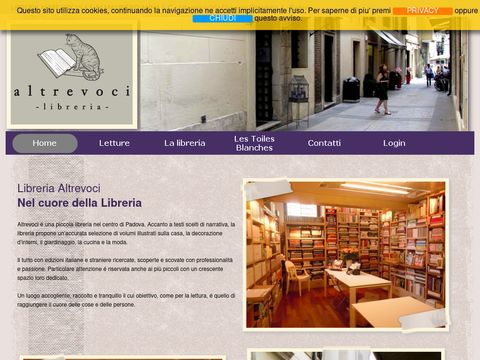Open Les Toiles Blanches menu item
This screenshot has height=360, width=480.
pos(254,143)
